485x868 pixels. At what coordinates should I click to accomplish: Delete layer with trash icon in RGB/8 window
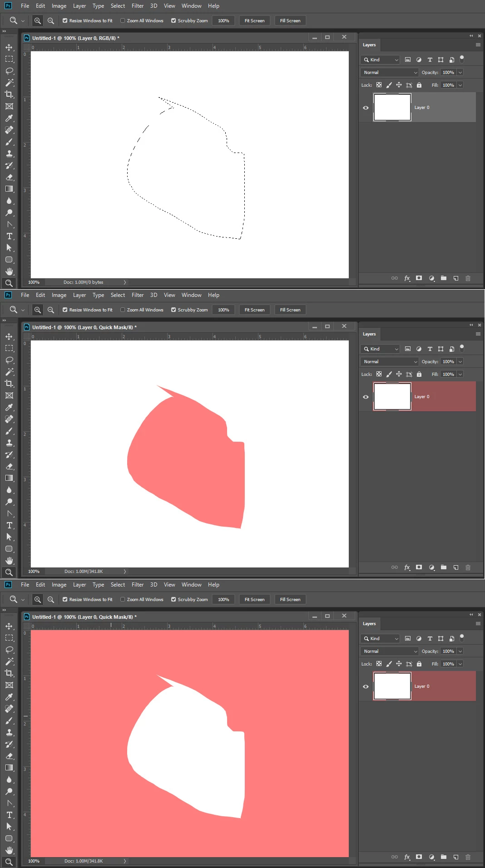click(468, 278)
